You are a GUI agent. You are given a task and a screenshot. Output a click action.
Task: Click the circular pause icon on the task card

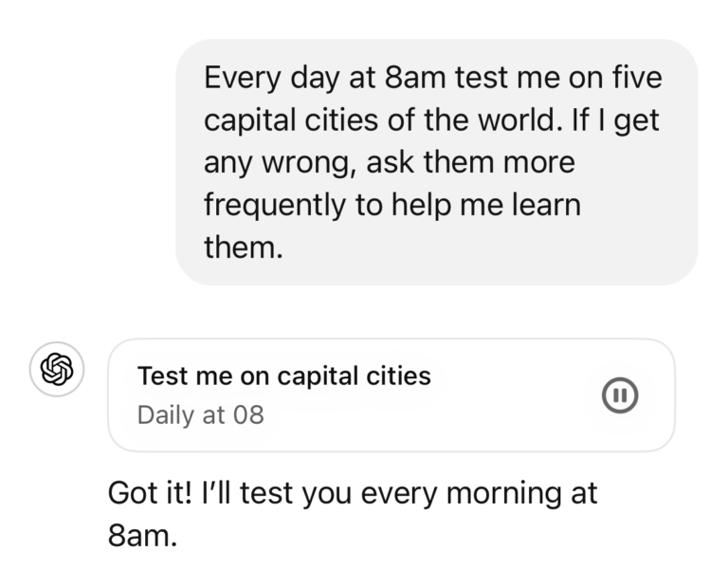pos(621,395)
